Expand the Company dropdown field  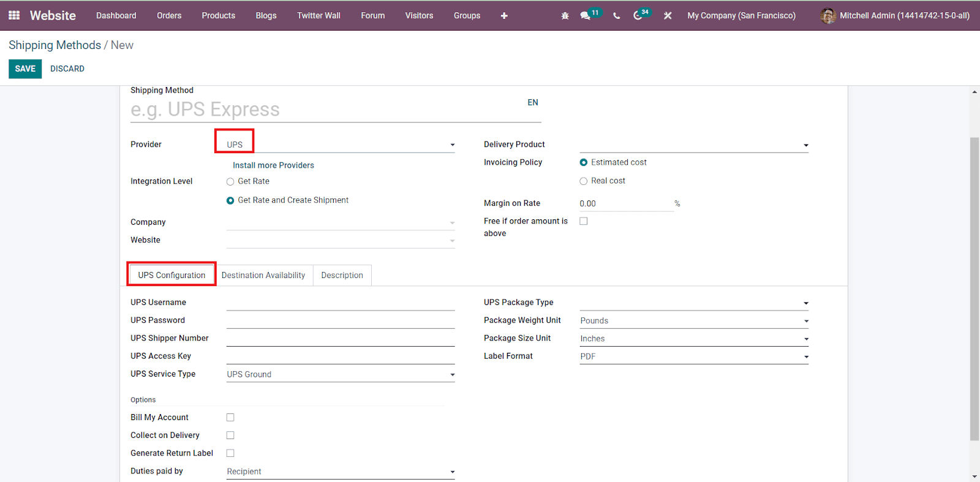pyautogui.click(x=341, y=222)
